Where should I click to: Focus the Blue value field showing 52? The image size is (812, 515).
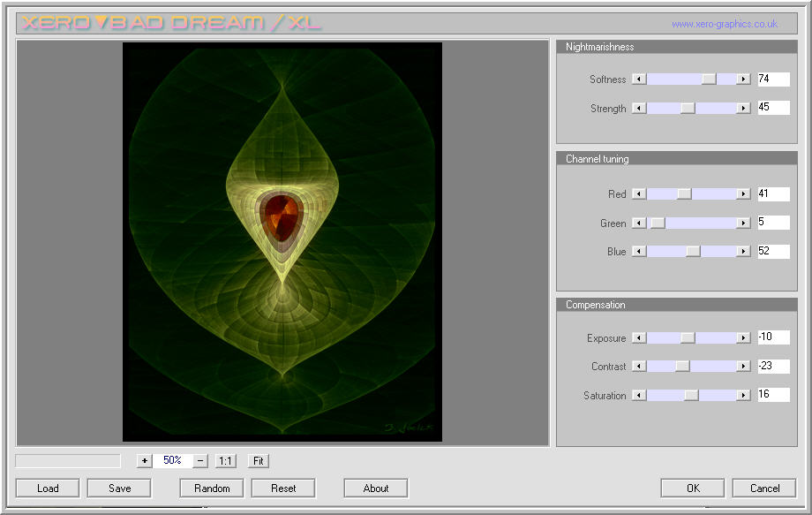pyautogui.click(x=773, y=251)
